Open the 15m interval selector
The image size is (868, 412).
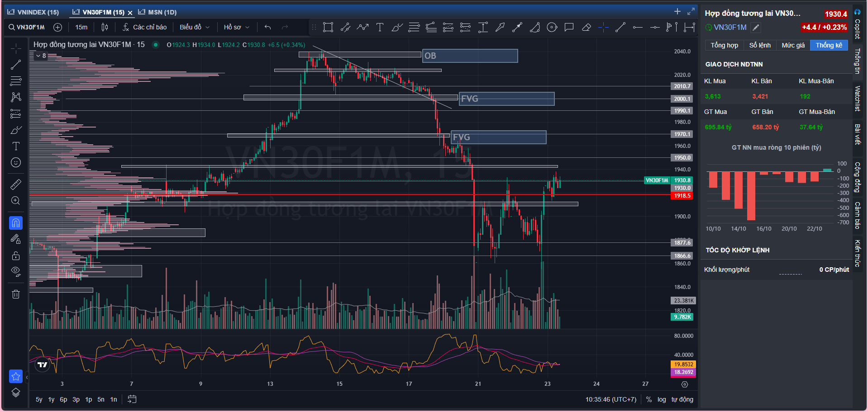click(81, 27)
